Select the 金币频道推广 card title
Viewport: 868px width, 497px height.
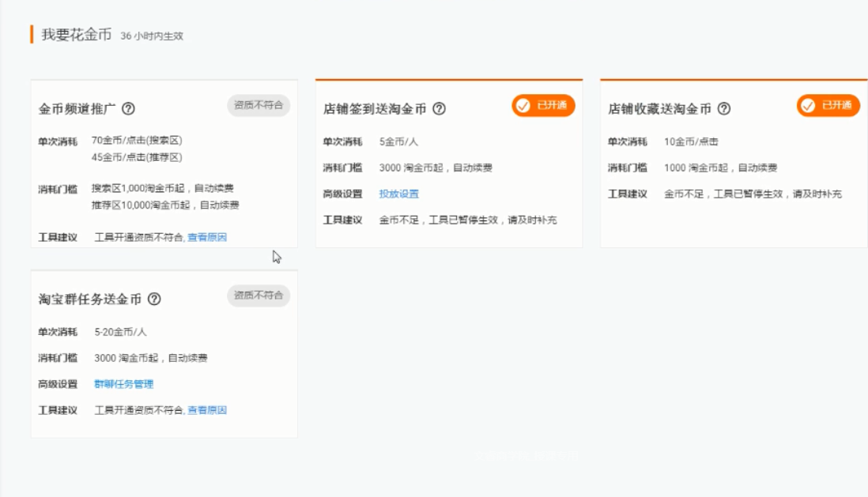(77, 109)
